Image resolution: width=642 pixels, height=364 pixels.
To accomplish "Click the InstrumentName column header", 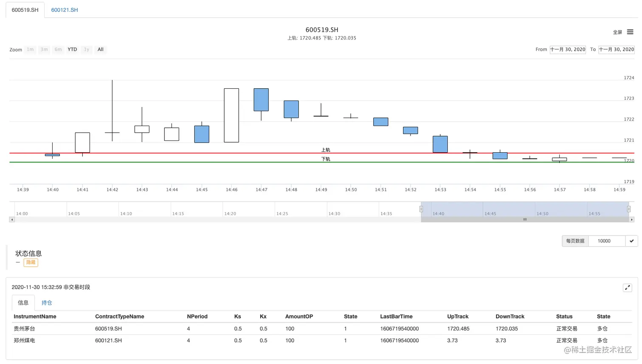I will tap(35, 316).
